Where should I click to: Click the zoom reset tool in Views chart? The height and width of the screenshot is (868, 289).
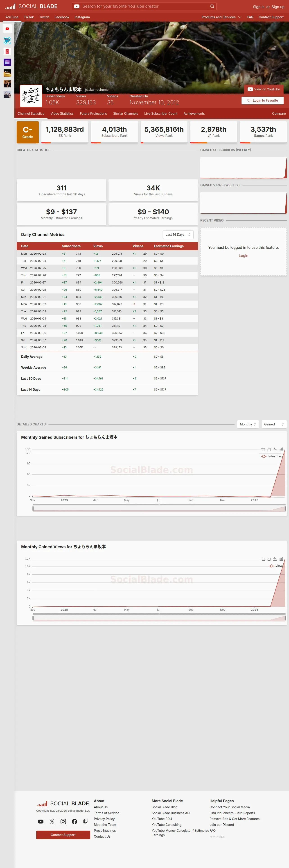point(269,559)
